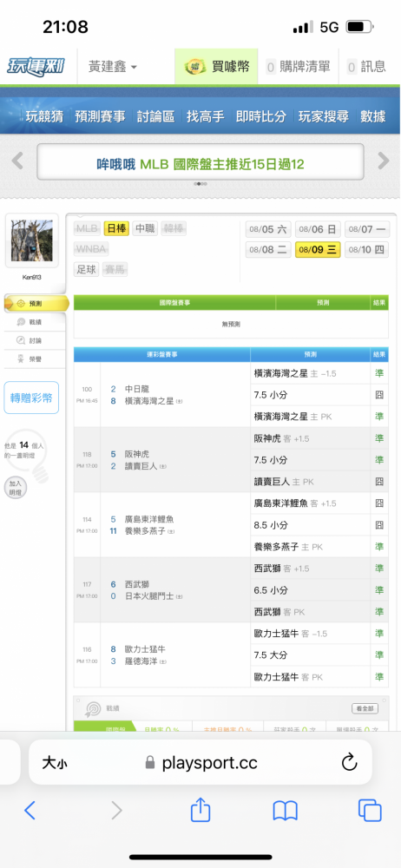Image resolution: width=401 pixels, height=868 pixels.
Task: Select team 廣島東洋鯉魚 in match list
Action: (x=149, y=519)
